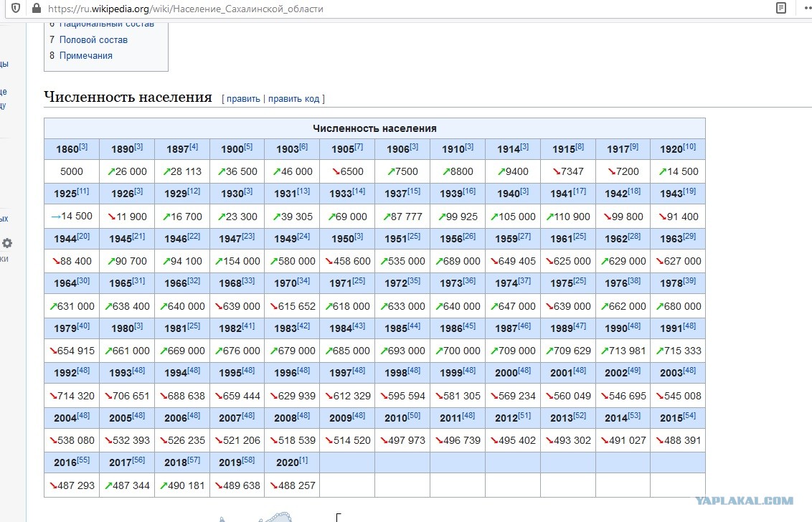Select the cell with value 545 008
Image resolution: width=812 pixels, height=522 pixels.
(x=678, y=396)
